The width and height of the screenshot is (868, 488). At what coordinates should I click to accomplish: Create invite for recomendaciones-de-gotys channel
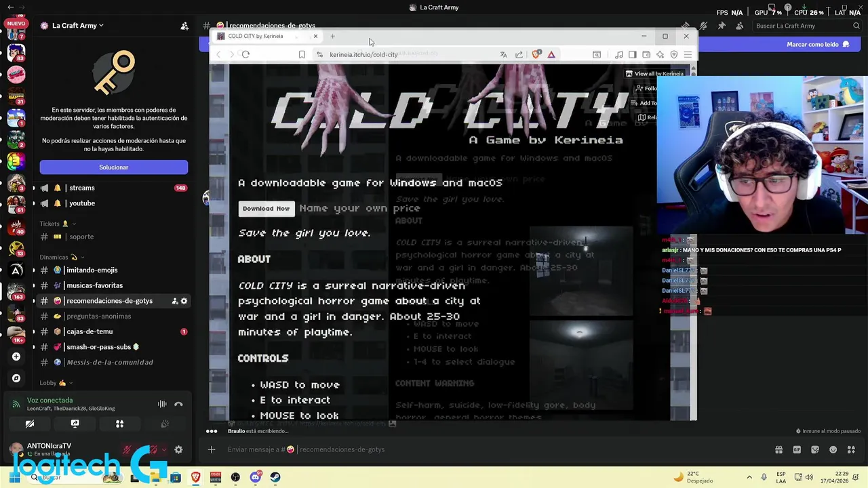(174, 301)
